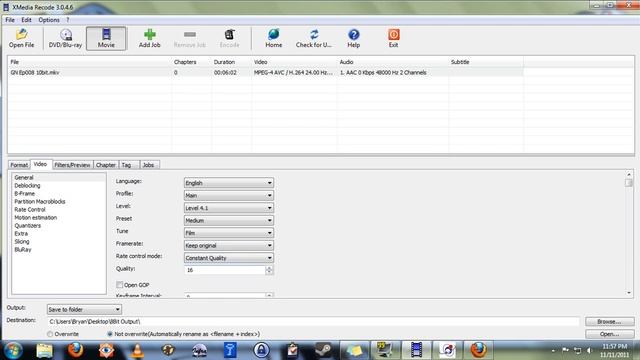This screenshot has height=360, width=640.
Task: Open the Output Save to folder dropdown
Action: [x=84, y=309]
